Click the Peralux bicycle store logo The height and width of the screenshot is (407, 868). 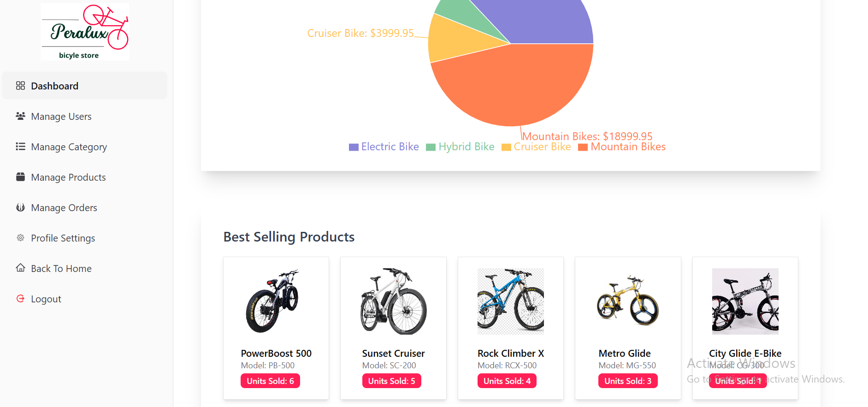click(85, 31)
